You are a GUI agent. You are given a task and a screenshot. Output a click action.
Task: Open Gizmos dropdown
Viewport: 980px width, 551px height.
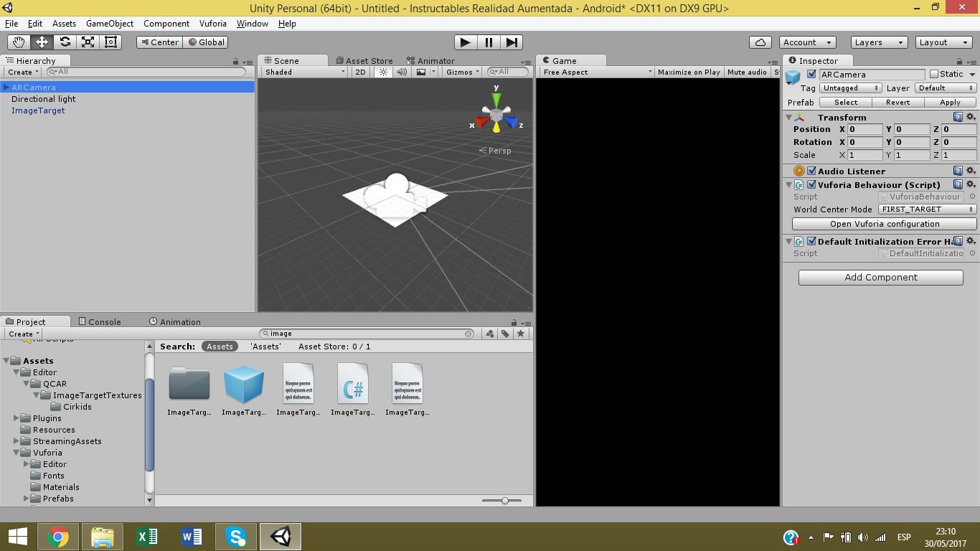pos(463,72)
